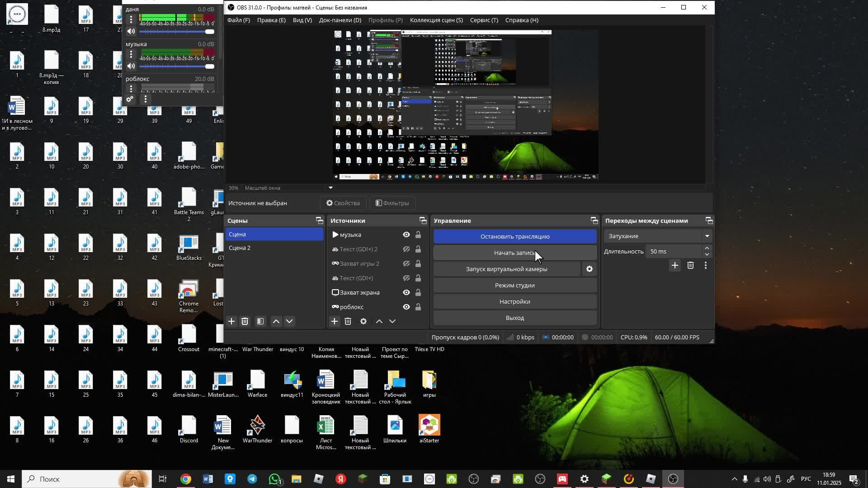
Task: Expand the Затухание transition dropdown
Action: 707,236
